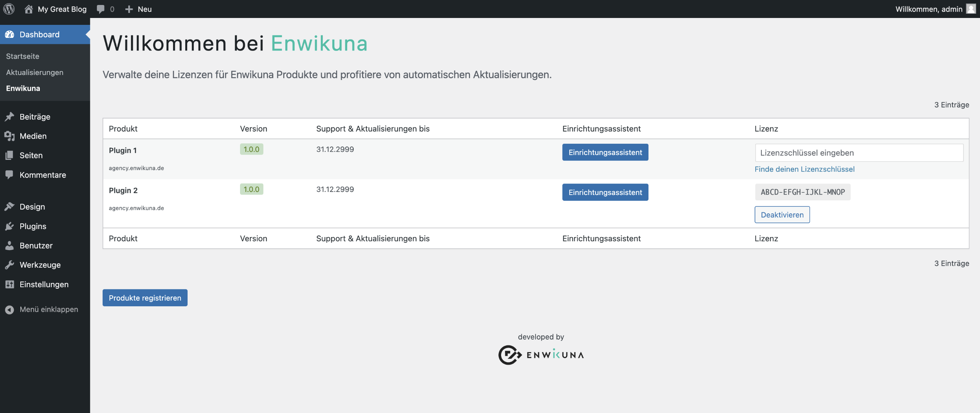Click top Support & Aktualisierungen bis header
This screenshot has width=980, height=413.
point(373,128)
